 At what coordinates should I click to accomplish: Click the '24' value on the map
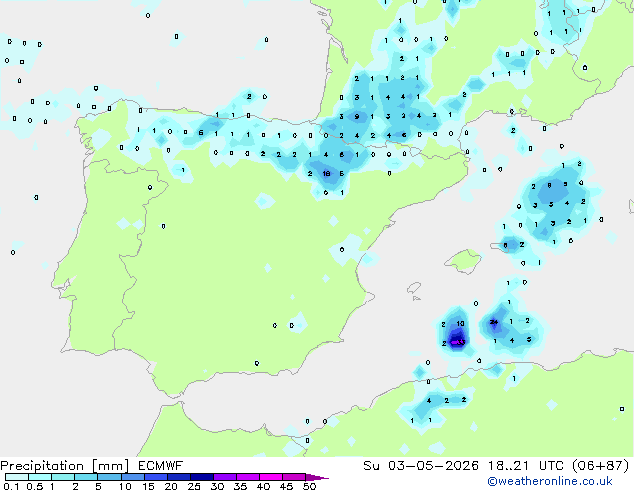494,322
